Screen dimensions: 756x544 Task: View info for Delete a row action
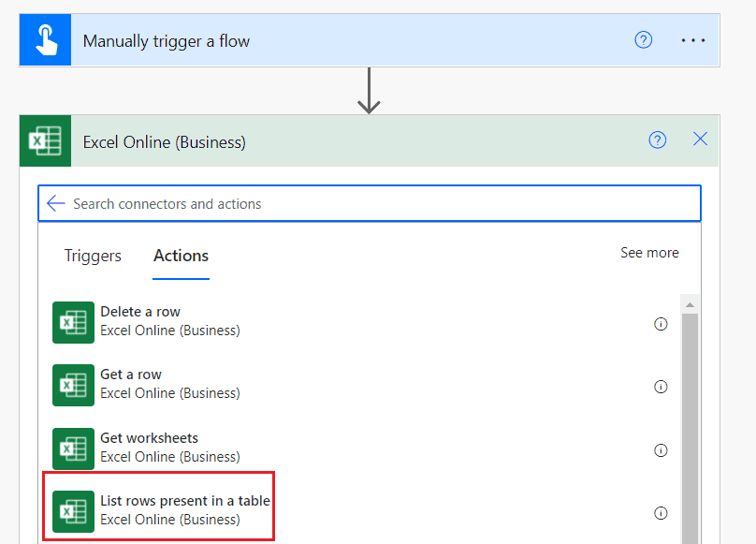[x=661, y=323]
